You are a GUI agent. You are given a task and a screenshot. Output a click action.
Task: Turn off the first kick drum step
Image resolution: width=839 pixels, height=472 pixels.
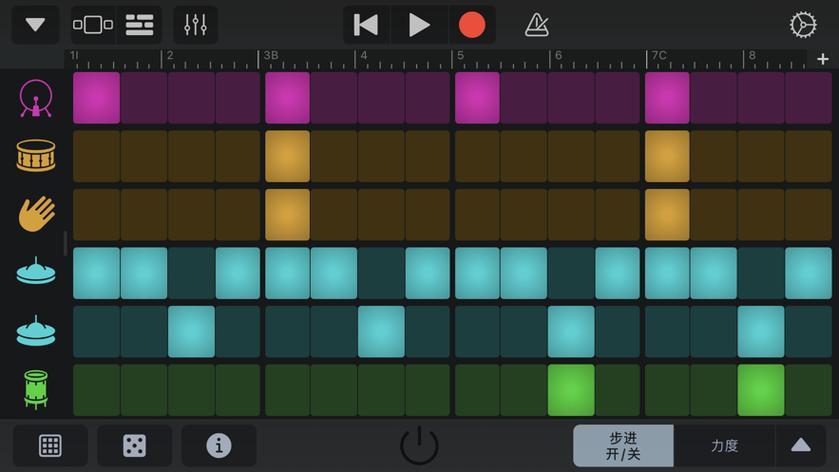pos(96,98)
